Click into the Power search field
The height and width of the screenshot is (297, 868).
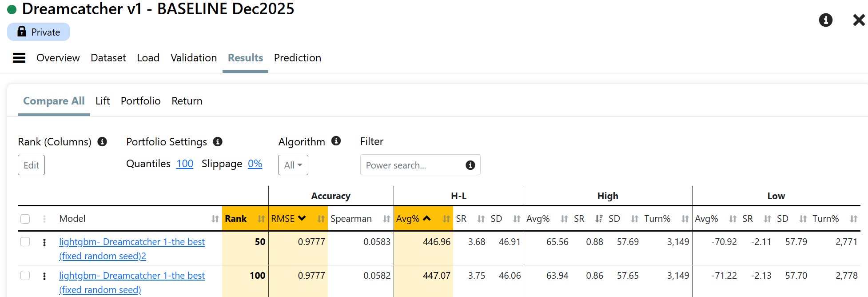[x=411, y=165]
